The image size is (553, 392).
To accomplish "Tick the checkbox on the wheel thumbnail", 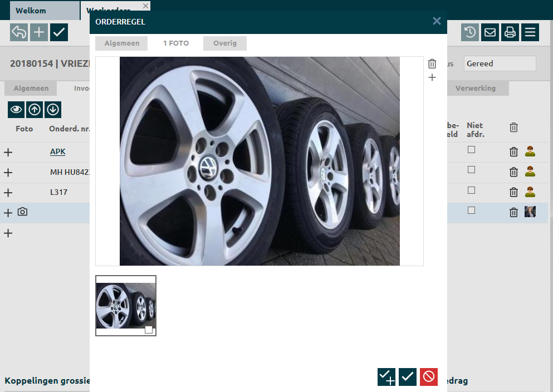I will [x=149, y=330].
